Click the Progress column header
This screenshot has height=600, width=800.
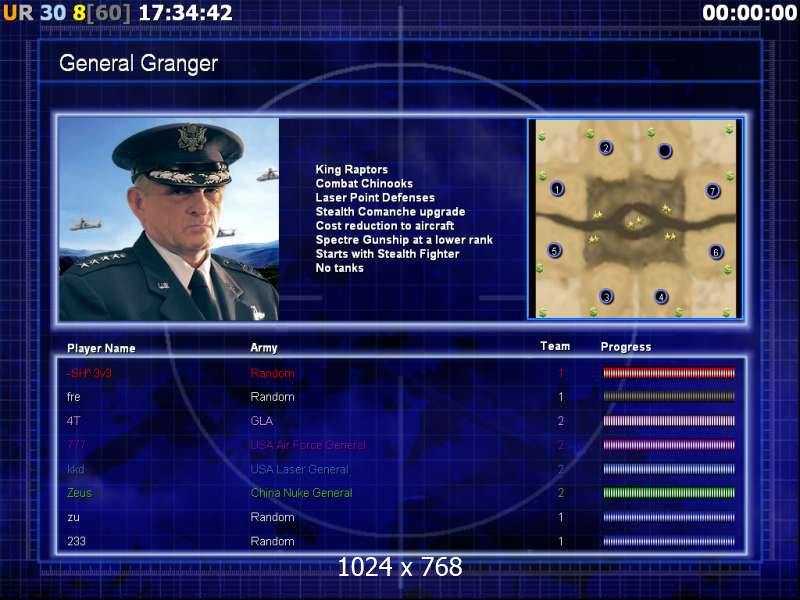[x=626, y=347]
